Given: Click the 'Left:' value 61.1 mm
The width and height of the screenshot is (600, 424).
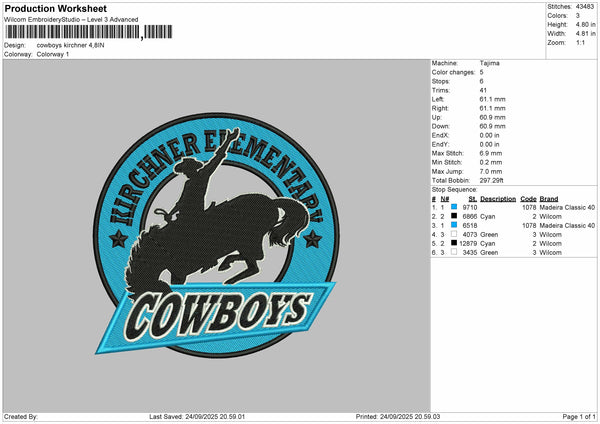Looking at the screenshot, I should coord(492,99).
